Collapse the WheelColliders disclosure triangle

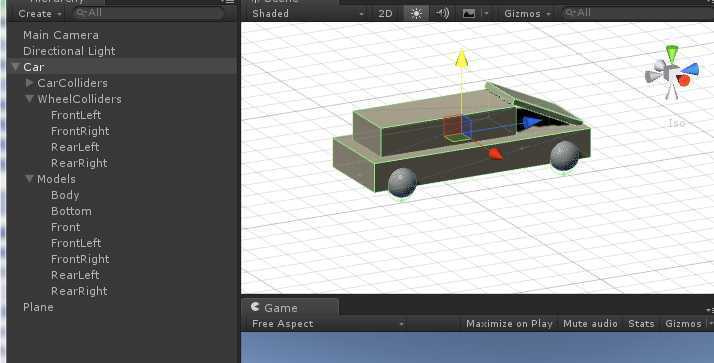(x=30, y=99)
